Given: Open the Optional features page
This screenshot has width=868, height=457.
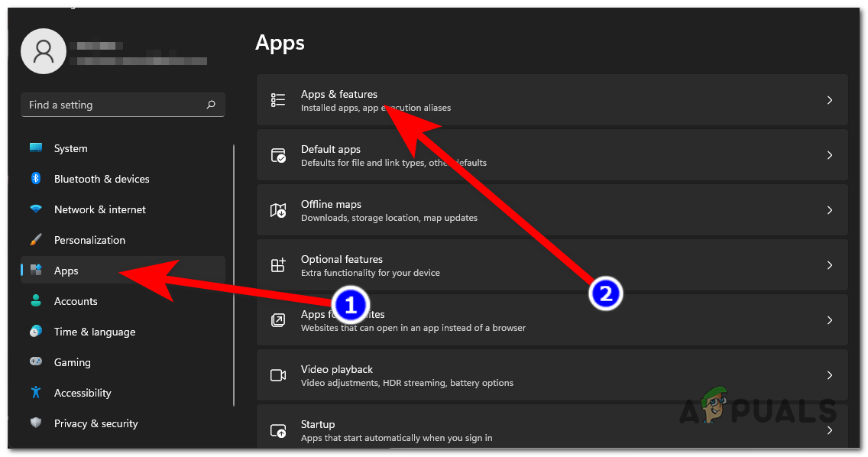Looking at the screenshot, I should [x=552, y=264].
